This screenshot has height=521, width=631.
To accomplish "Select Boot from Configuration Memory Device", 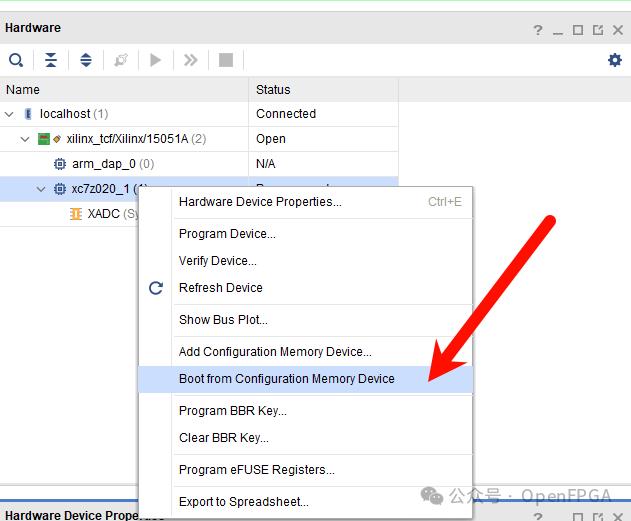I will [286, 379].
